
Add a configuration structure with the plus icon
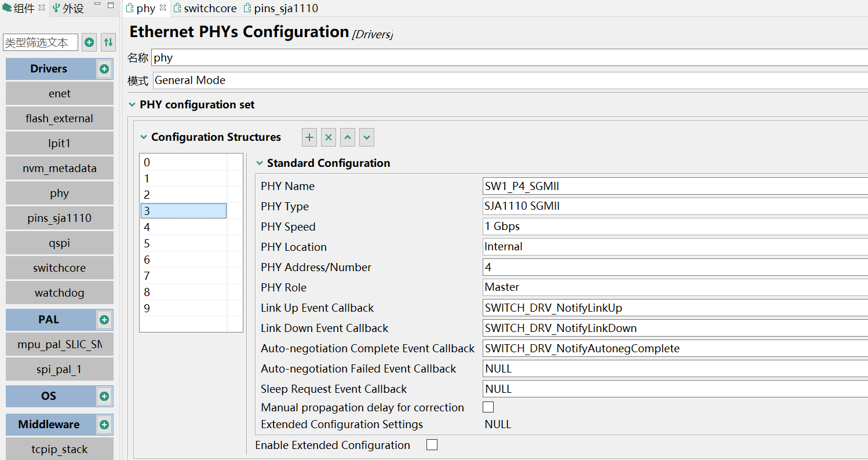pos(309,137)
